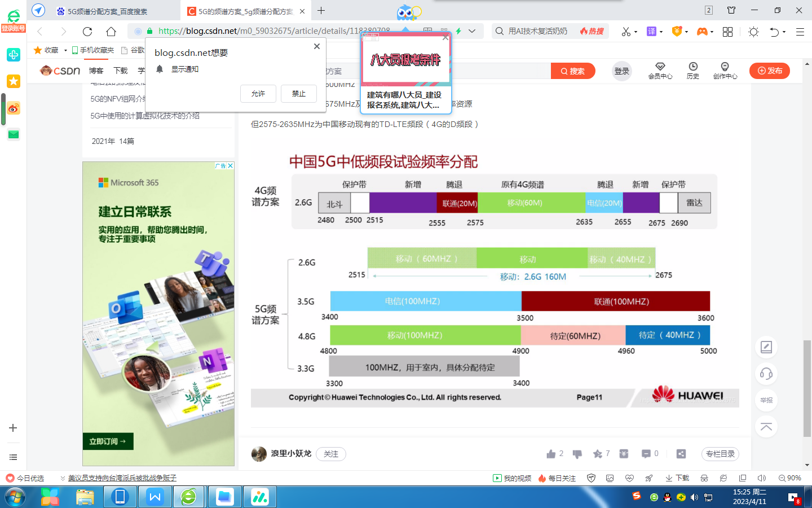Click the orange CSDN 搜索 button
The width and height of the screenshot is (812, 508).
coord(573,71)
